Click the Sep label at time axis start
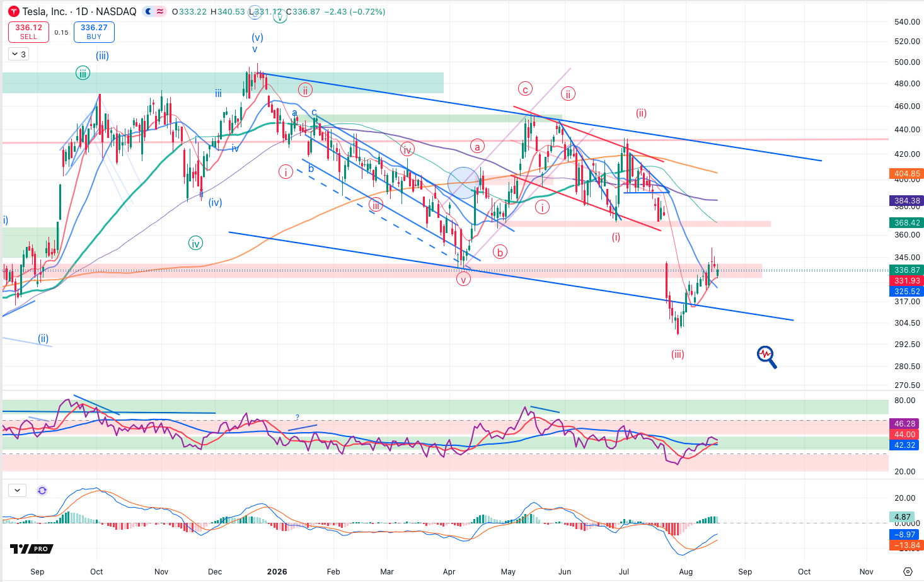Viewport: 924px width, 582px height. (x=37, y=572)
